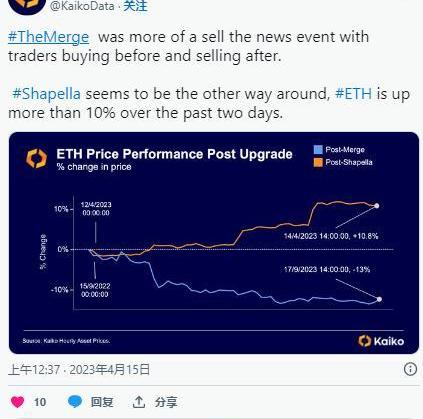Open the ETH price chart image

coord(214,243)
